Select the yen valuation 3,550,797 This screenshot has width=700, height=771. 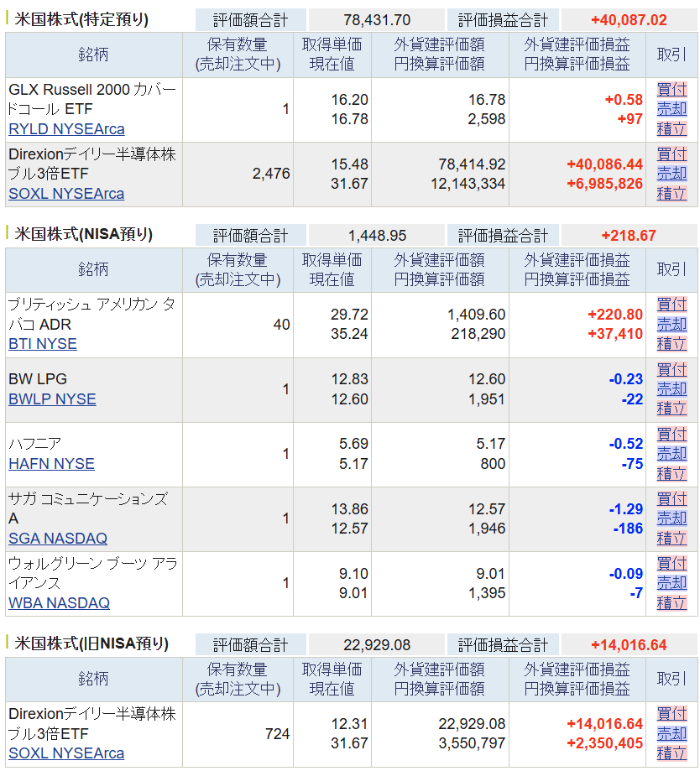point(472,743)
